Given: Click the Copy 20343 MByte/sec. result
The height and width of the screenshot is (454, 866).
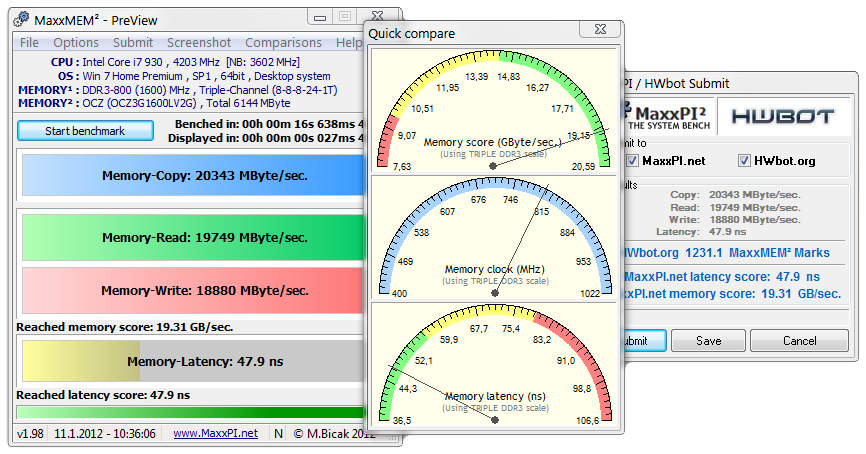Looking at the screenshot, I should pyautogui.click(x=735, y=194).
